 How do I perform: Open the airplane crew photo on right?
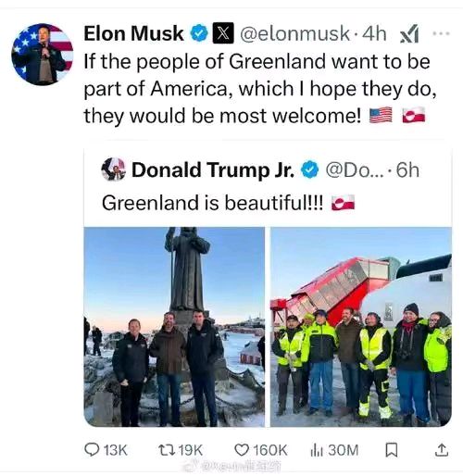pyautogui.click(x=361, y=327)
